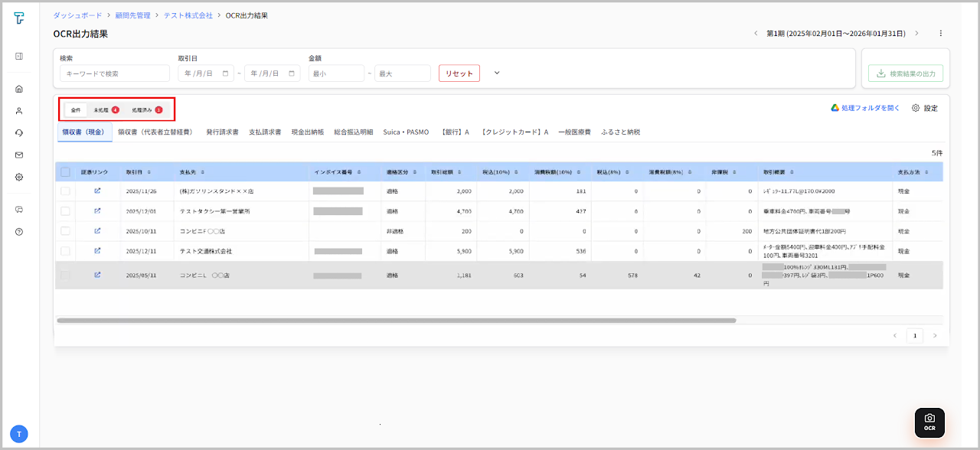Expand additional search filters chevron
The height and width of the screenshot is (450, 980).
497,73
